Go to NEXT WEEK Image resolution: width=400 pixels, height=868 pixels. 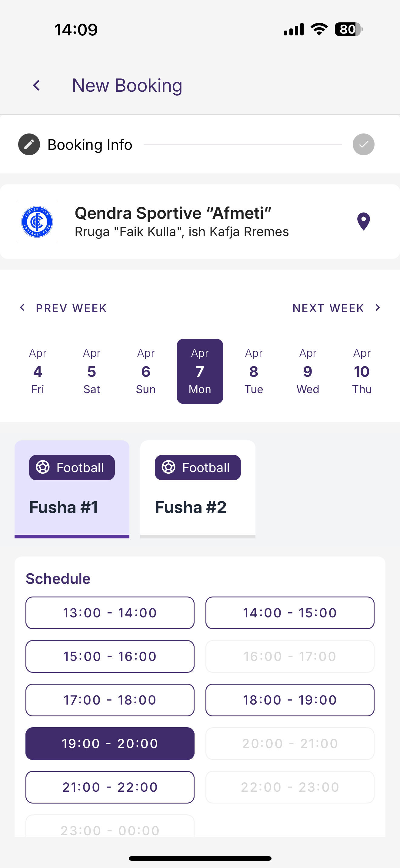337,308
